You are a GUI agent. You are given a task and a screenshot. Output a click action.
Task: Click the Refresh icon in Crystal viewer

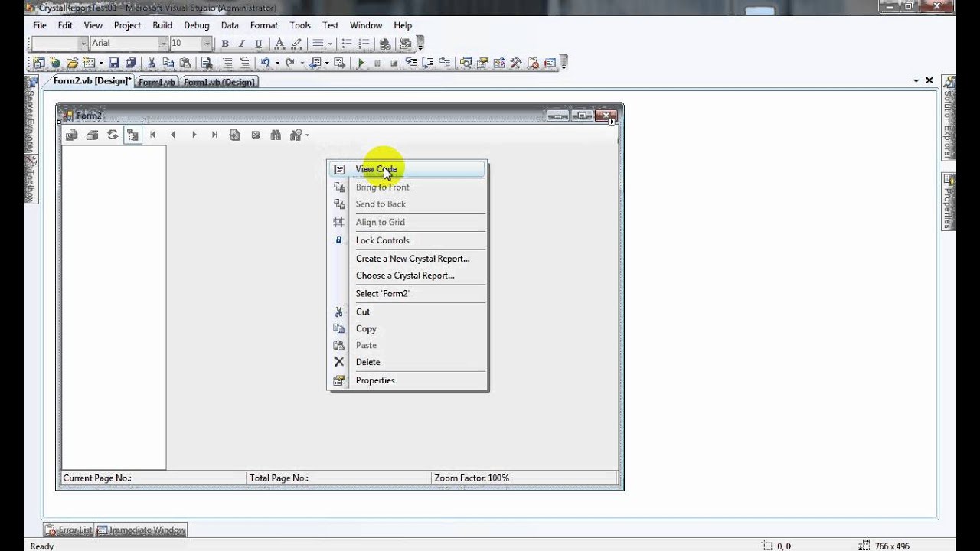113,135
